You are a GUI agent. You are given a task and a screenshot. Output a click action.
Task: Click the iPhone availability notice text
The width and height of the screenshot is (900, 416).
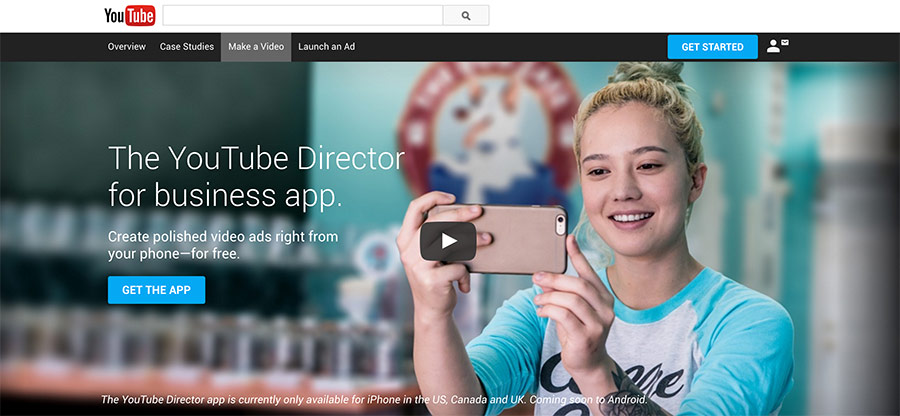tap(374, 399)
